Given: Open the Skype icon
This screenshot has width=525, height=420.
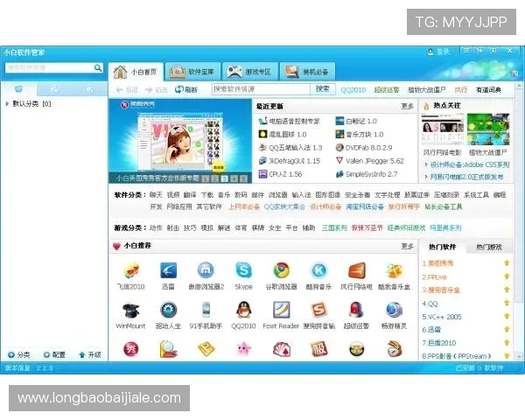Looking at the screenshot, I should click(x=243, y=270).
